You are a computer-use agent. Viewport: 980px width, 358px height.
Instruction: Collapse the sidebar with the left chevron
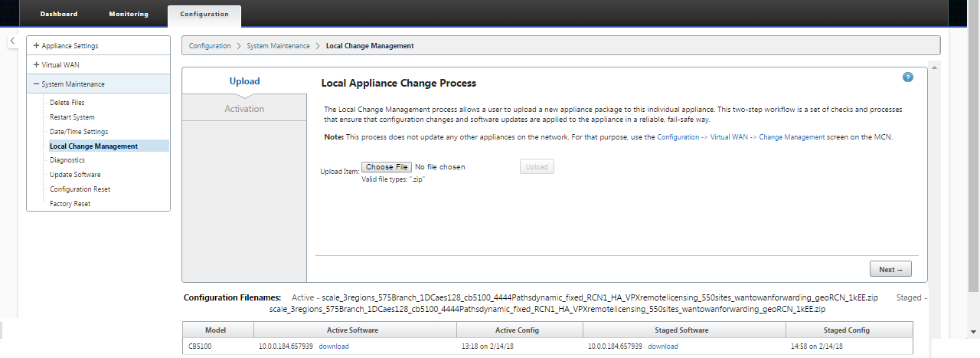[x=13, y=41]
